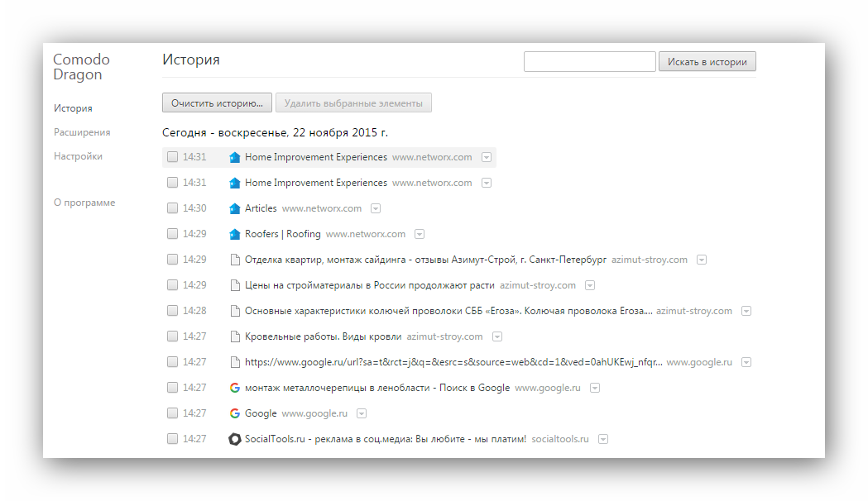Open the first Home Improvement Experiences link
Viewport: 868px width, 501px height.
[x=316, y=157]
